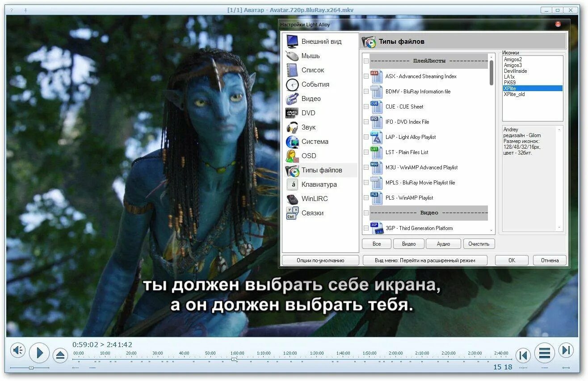Select the MPLS BluRay Movie Playlist icon
Image resolution: width=588 pixels, height=381 pixels.
(x=377, y=183)
